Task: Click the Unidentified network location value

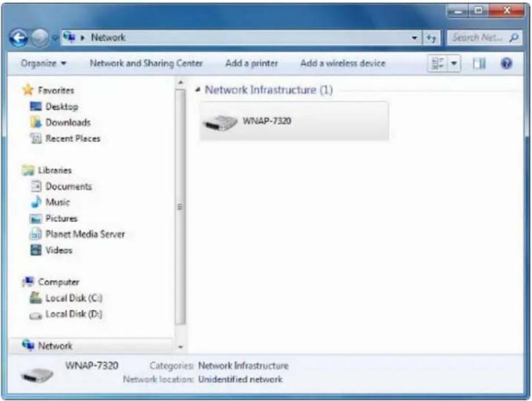Action: click(240, 379)
